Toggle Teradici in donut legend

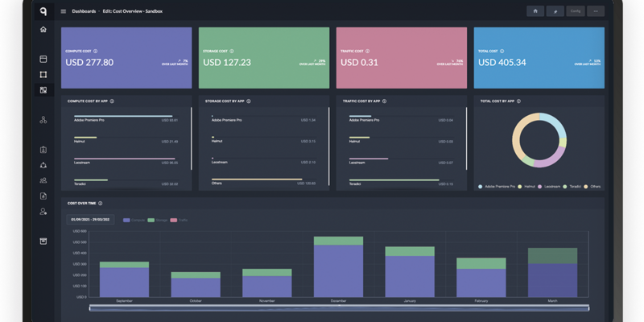pyautogui.click(x=572, y=187)
